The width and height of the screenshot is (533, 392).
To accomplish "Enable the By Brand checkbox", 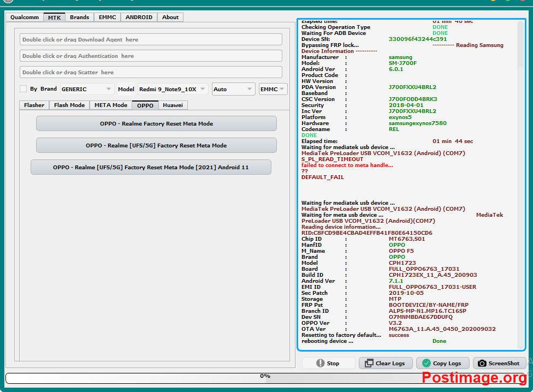I will (x=23, y=89).
